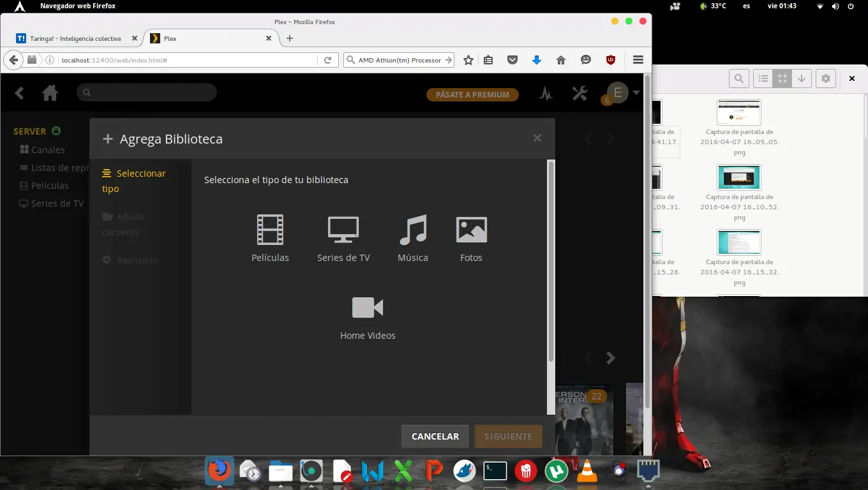Viewport: 868px width, 490px height.
Task: Click the SIGUIENTE button
Action: tap(508, 436)
